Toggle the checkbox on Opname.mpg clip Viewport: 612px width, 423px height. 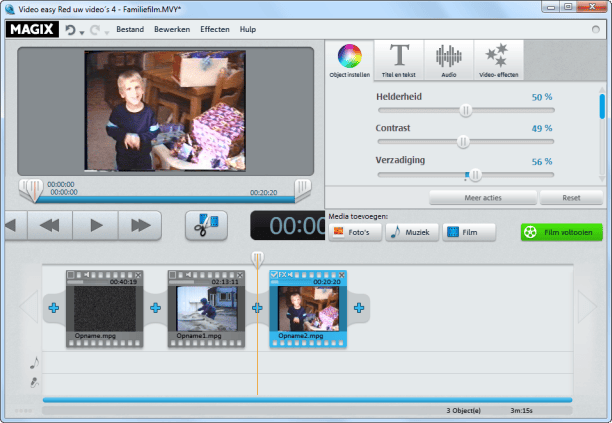coord(72,275)
